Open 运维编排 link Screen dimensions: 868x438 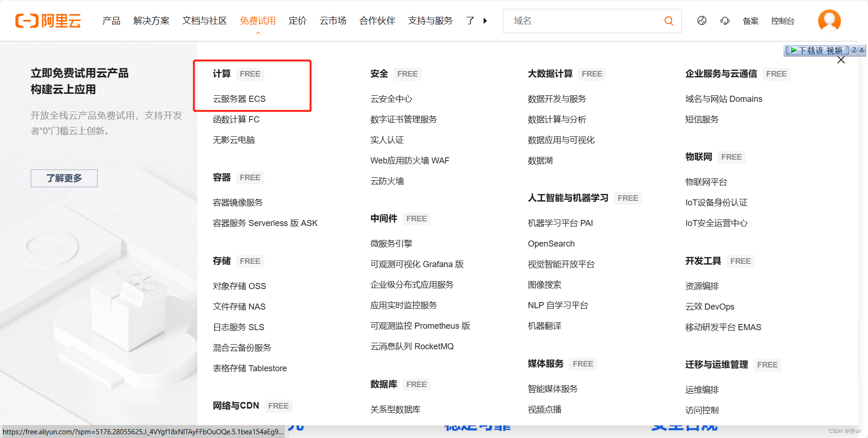point(702,389)
